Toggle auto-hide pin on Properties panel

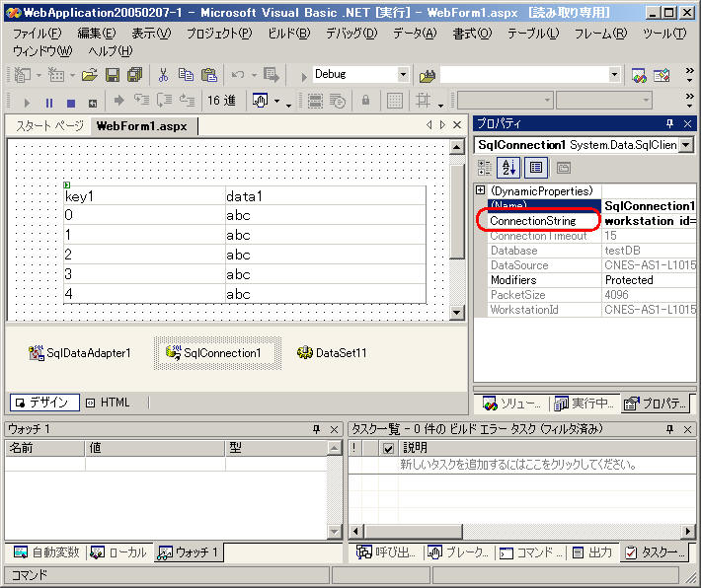[x=668, y=124]
